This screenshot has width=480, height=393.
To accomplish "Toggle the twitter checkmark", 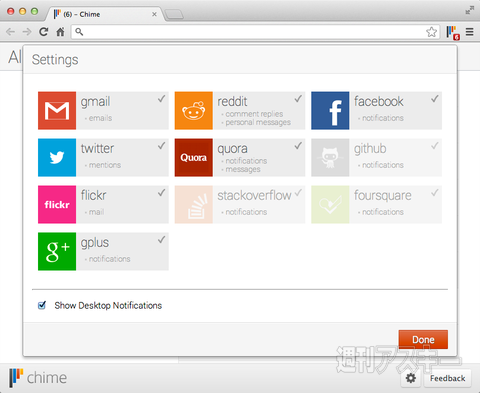I will tap(161, 146).
